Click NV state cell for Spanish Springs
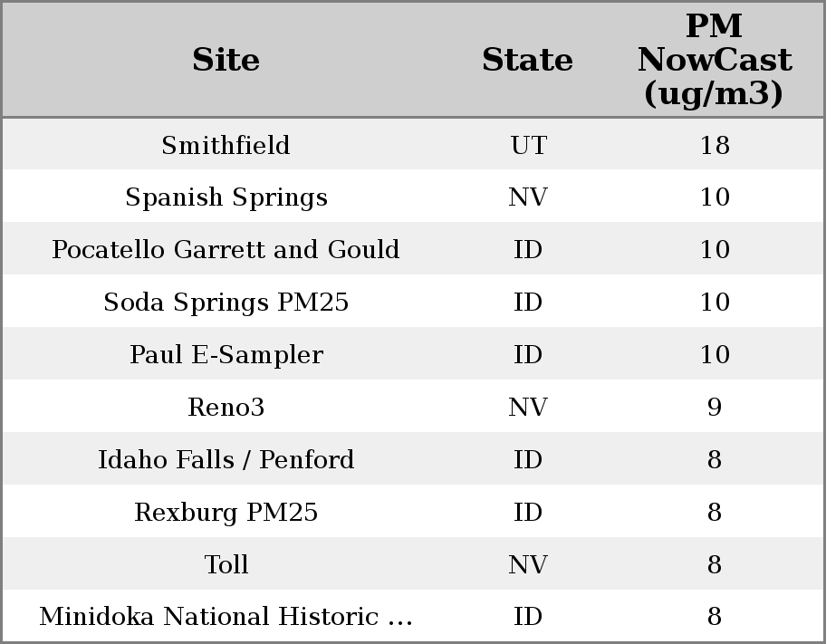Viewport: 826px width, 644px height. point(528,197)
